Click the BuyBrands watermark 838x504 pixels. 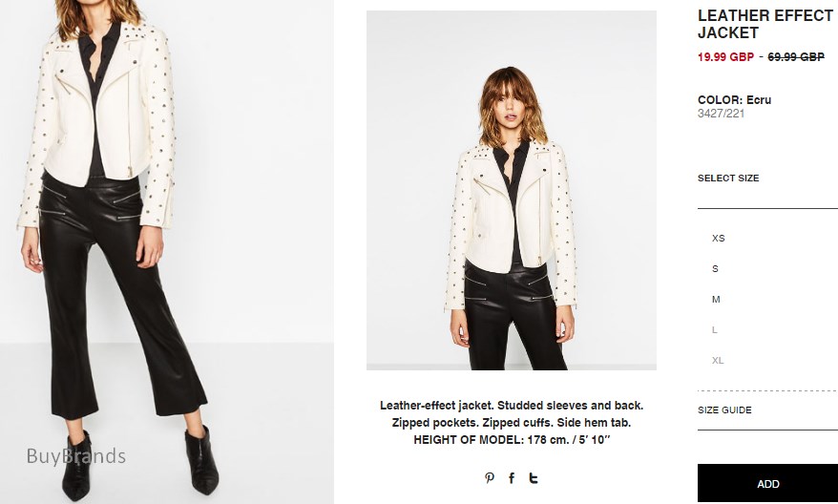(76, 456)
